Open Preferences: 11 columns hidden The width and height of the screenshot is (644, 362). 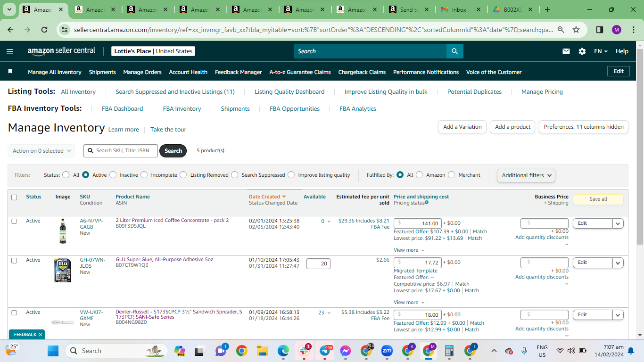(584, 127)
